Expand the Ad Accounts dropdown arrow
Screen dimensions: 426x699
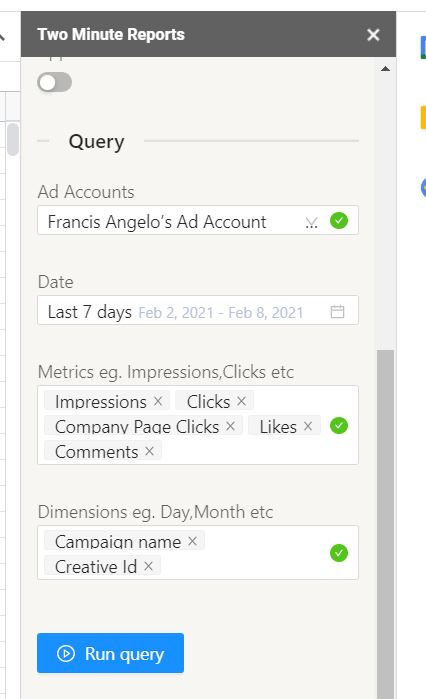pyautogui.click(x=311, y=222)
